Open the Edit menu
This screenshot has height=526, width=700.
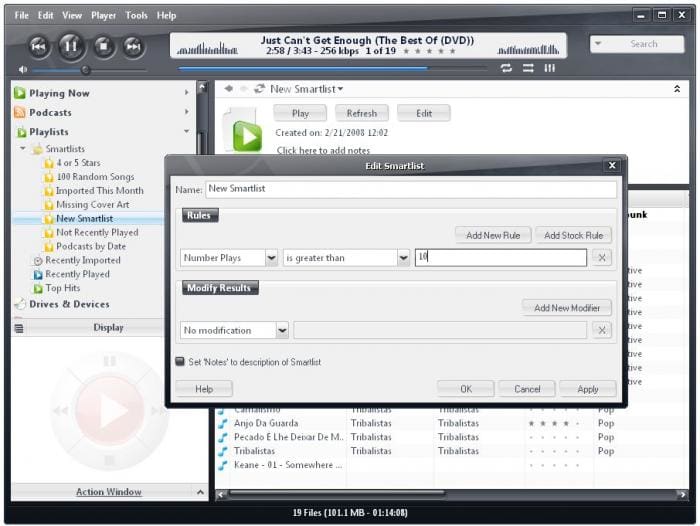pyautogui.click(x=46, y=15)
